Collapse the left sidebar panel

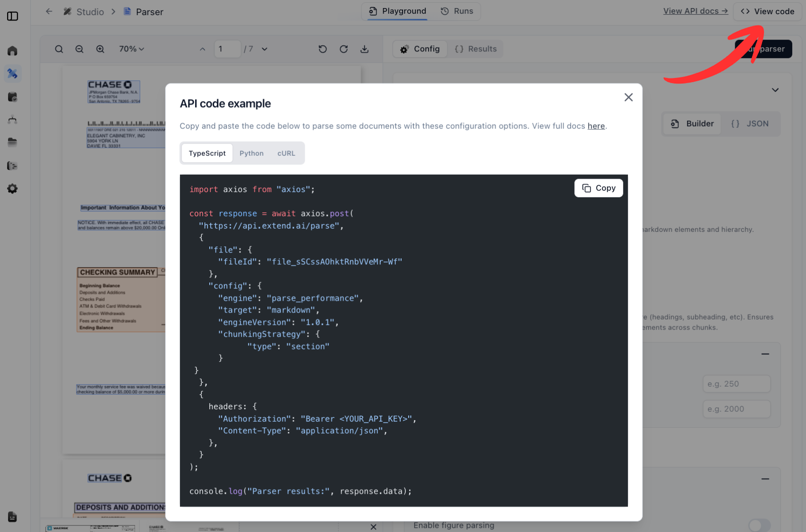12,16
